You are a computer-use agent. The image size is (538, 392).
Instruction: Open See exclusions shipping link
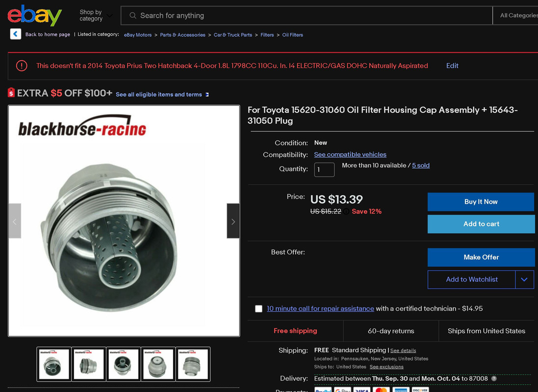click(x=386, y=367)
